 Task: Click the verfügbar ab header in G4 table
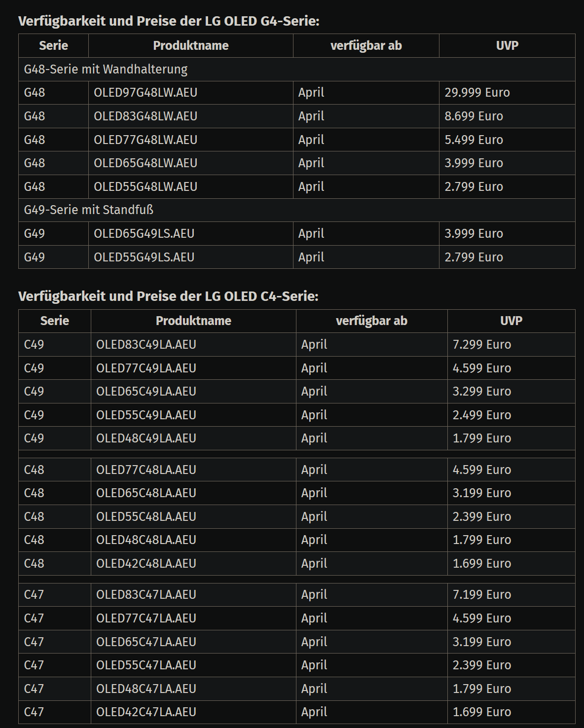pos(366,46)
